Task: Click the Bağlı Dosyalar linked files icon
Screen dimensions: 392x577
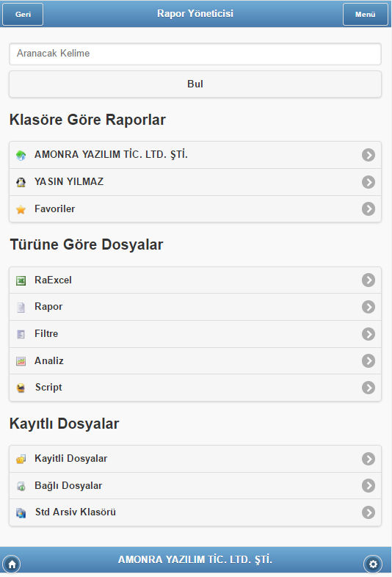Action: pyautogui.click(x=21, y=486)
